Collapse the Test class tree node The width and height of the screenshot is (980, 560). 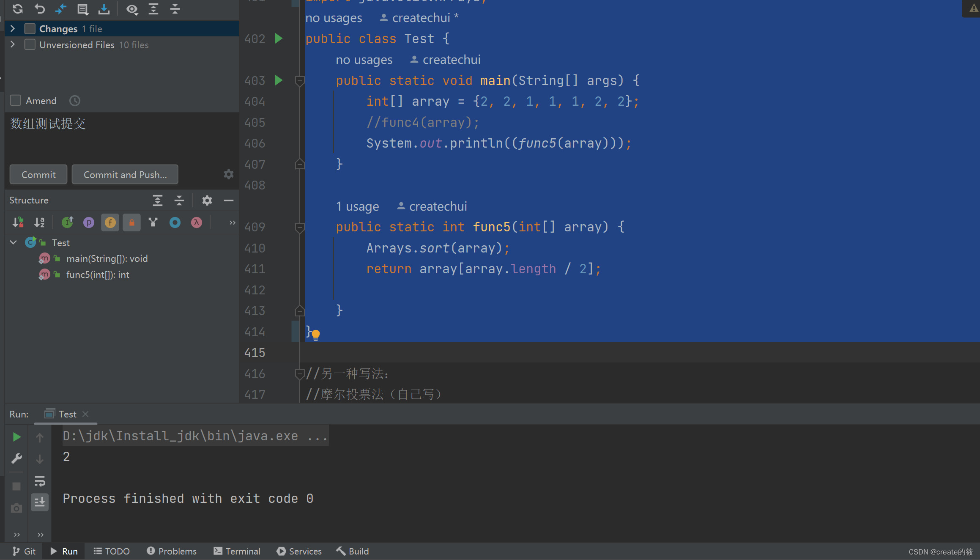[13, 243]
